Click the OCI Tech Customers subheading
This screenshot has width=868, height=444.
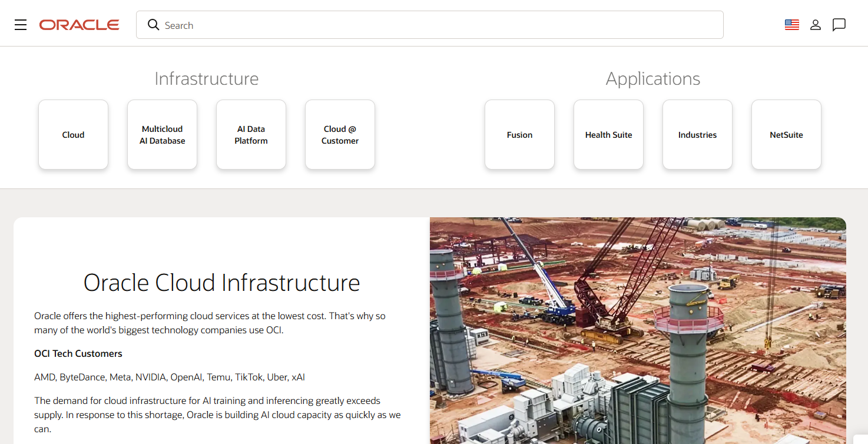pyautogui.click(x=78, y=354)
